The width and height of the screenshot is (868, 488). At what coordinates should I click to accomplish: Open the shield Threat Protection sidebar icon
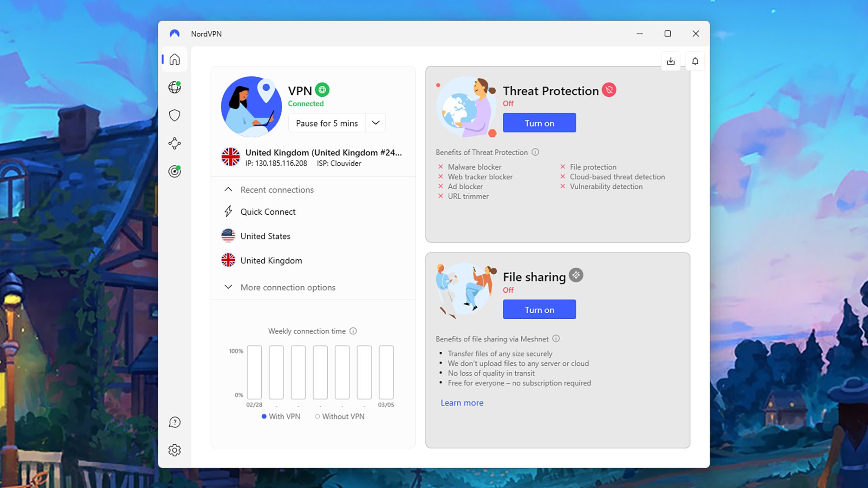(x=174, y=115)
